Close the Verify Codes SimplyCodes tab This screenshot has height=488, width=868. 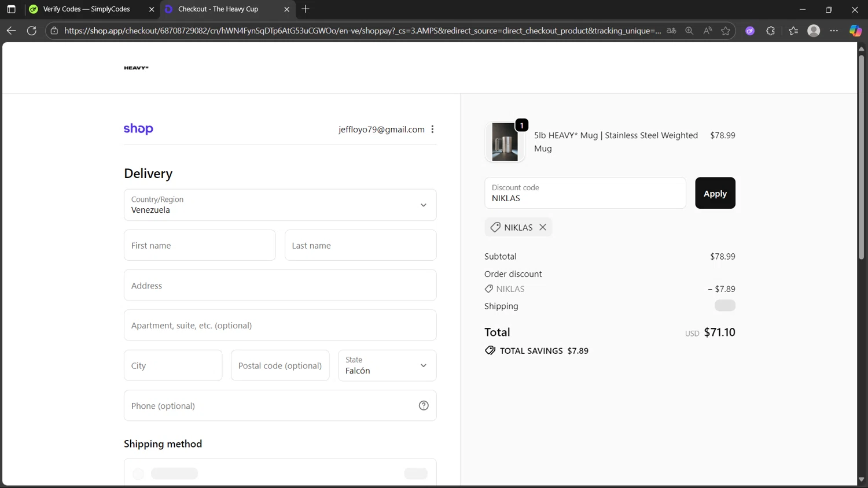(x=152, y=9)
